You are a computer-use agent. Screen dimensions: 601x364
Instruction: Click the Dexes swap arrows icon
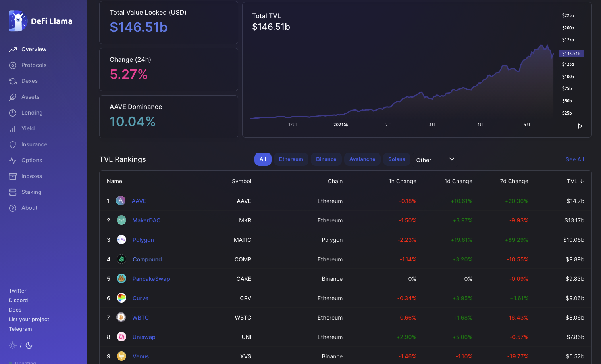pyautogui.click(x=13, y=81)
